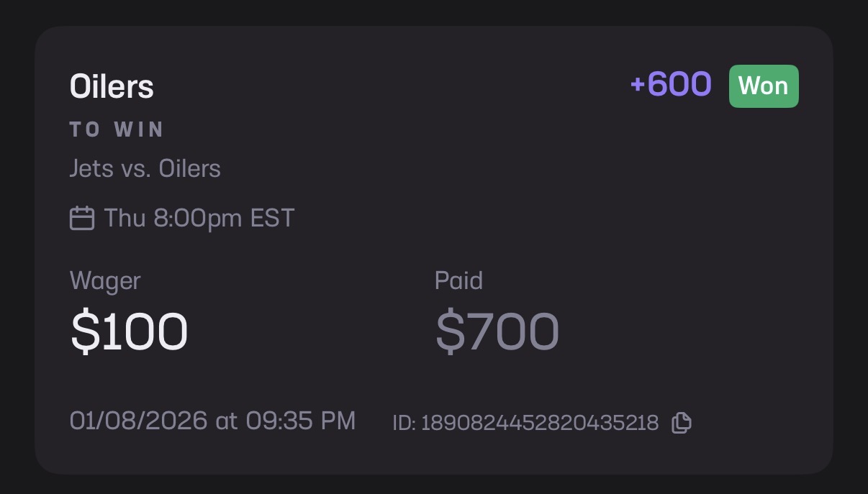Screen dimensions: 868x494
Task: Select the Oilers bet title heading
Action: (112, 87)
